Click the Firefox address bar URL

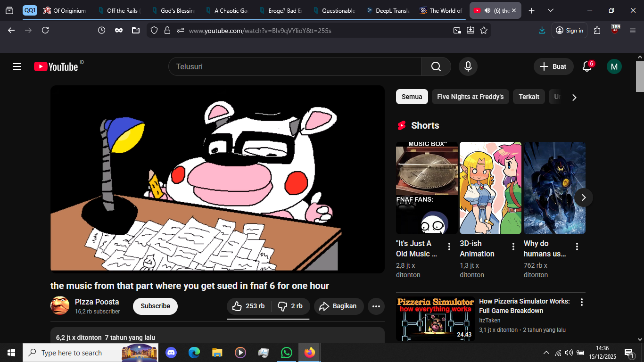[x=260, y=31]
